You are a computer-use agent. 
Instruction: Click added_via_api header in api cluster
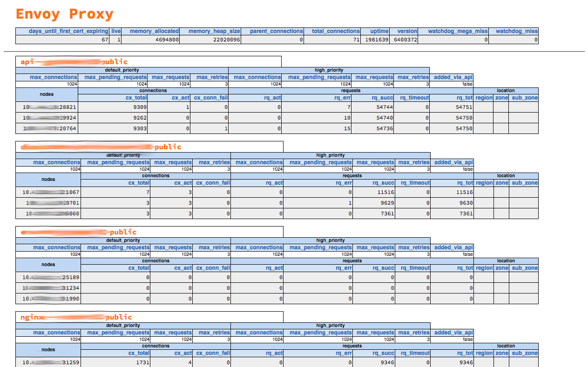[453, 77]
